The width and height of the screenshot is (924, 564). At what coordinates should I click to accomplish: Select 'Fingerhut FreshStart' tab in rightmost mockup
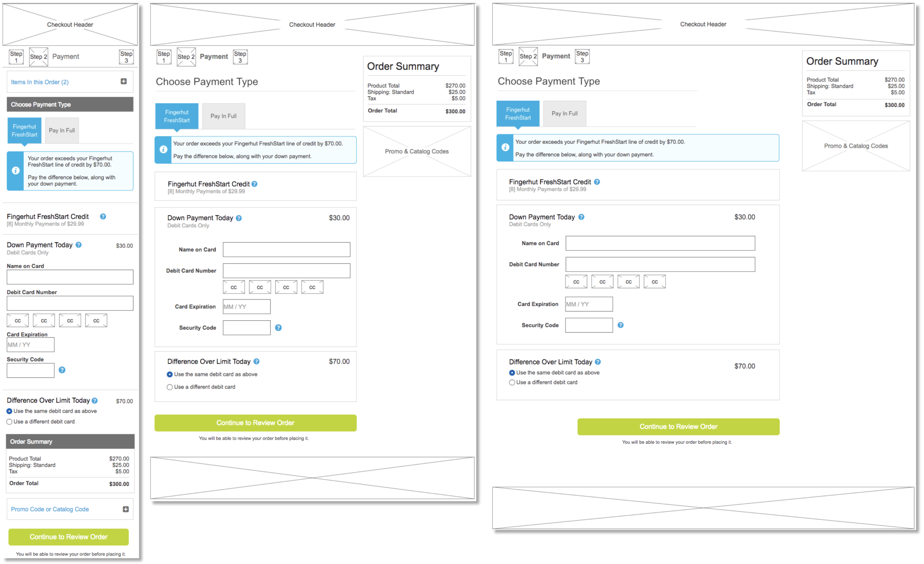(x=518, y=114)
